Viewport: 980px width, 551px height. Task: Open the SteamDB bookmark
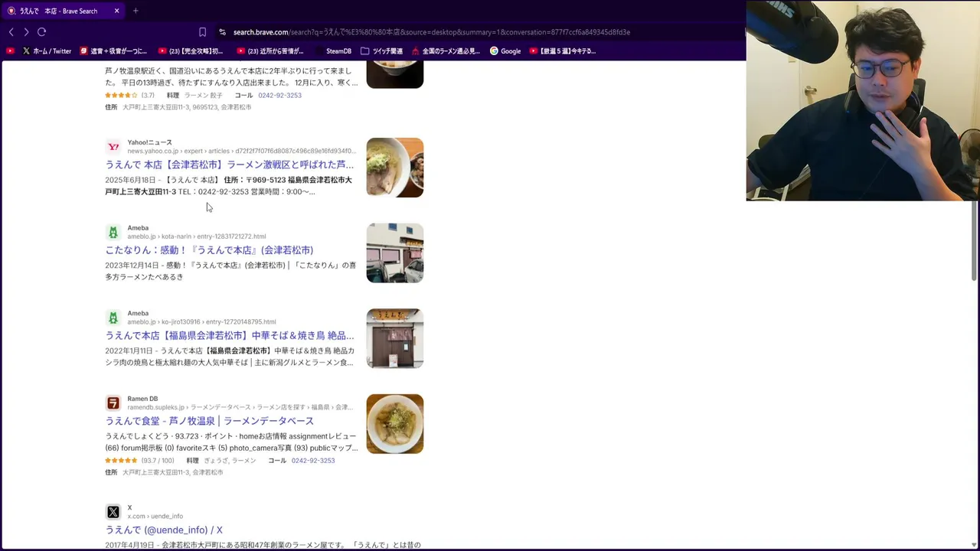tap(333, 51)
